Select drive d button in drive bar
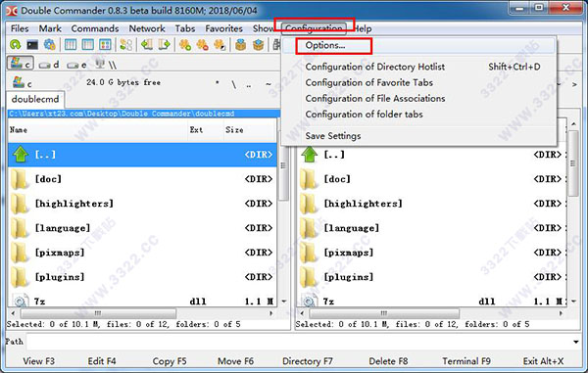 (50, 65)
